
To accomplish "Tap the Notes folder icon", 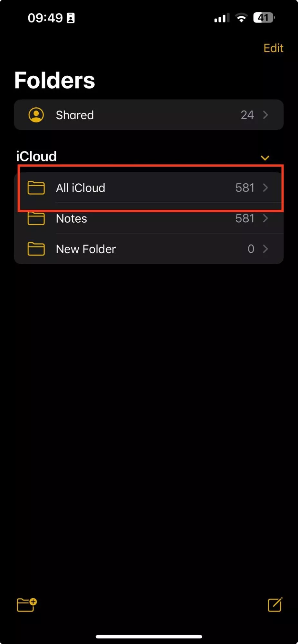I will coord(36,218).
